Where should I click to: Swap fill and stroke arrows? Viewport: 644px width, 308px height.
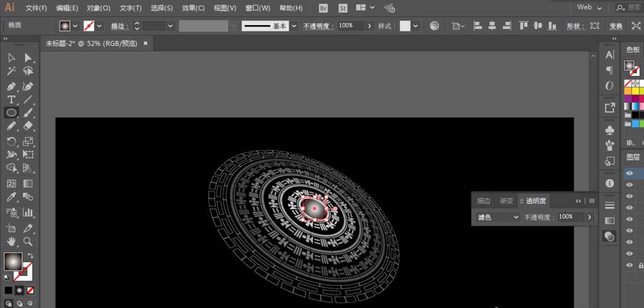coord(30,256)
